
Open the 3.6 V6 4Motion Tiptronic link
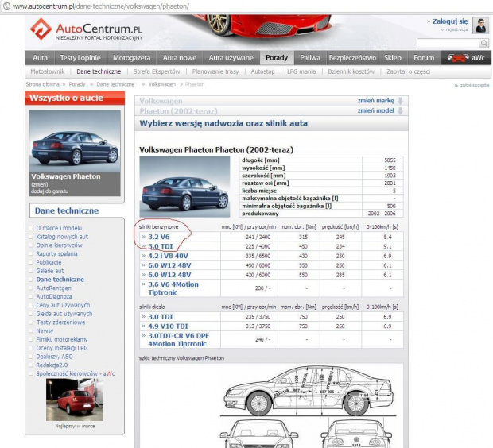(173, 288)
